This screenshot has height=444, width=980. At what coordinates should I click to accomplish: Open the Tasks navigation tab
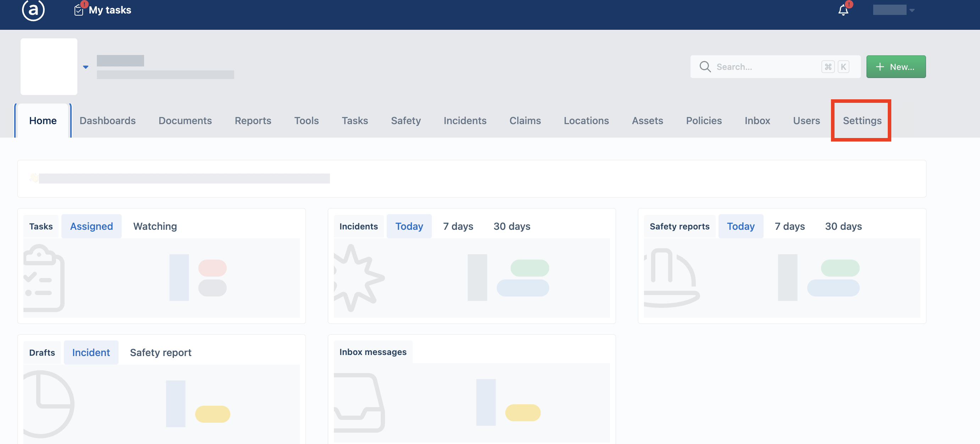[354, 121]
